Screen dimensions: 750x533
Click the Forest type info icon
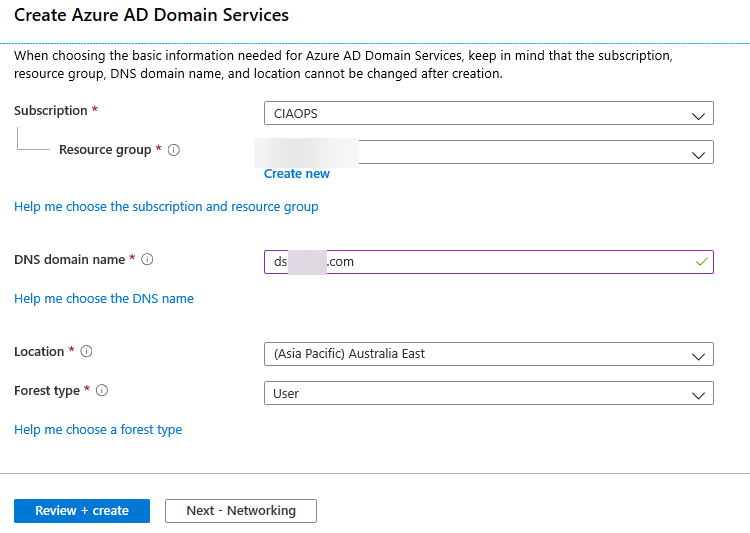(102, 391)
